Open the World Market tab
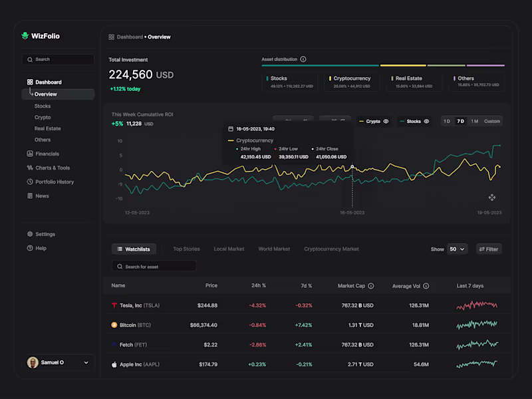This screenshot has height=399, width=532. pos(274,249)
